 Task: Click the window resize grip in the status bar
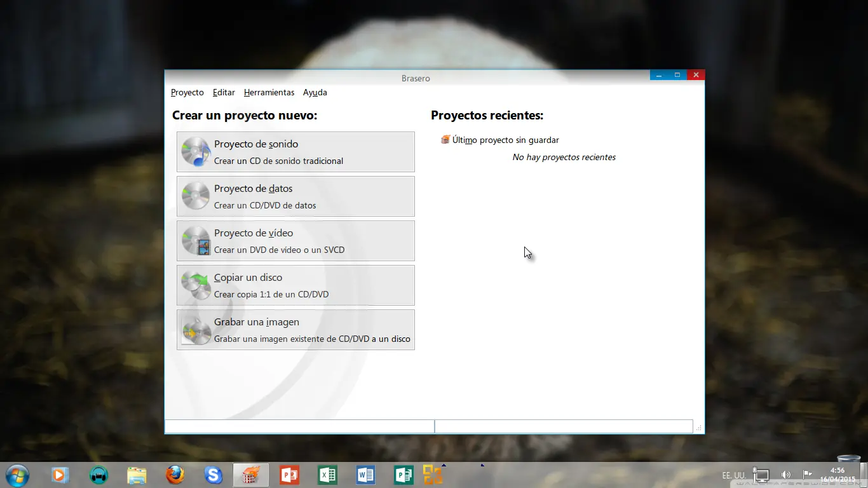[699, 428]
